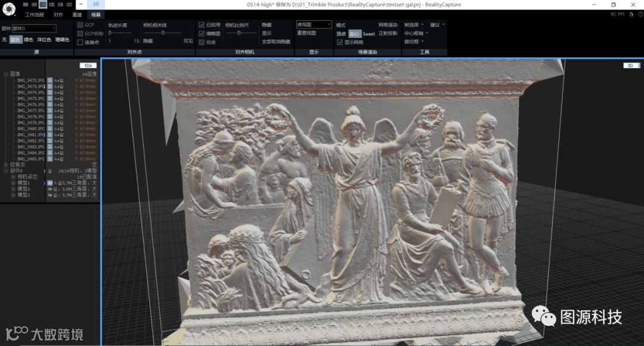This screenshot has height=346, width=644.
Task: Click the 1Ds panel view label
Action: (x=88, y=66)
